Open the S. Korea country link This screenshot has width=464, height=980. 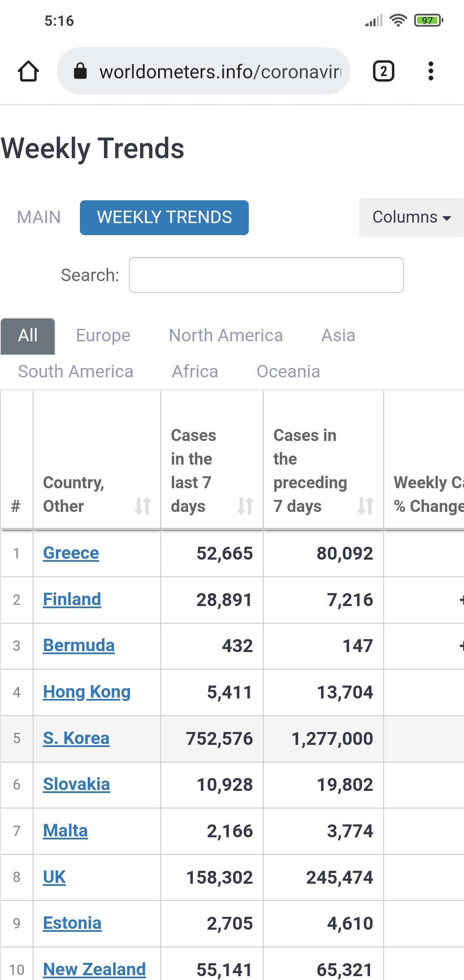[x=76, y=738]
